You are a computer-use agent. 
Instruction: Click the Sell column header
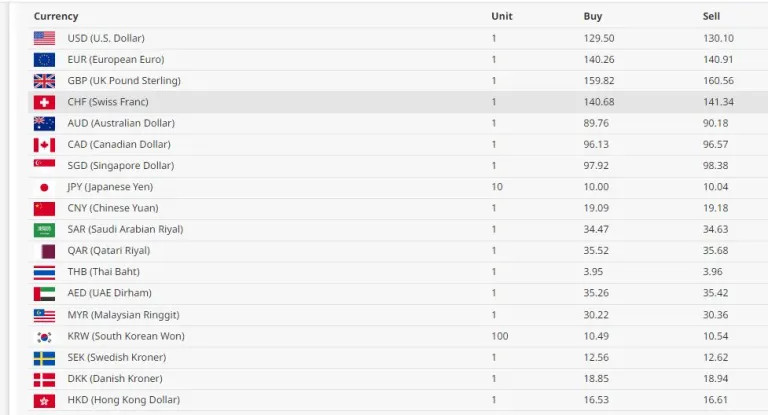click(x=711, y=16)
